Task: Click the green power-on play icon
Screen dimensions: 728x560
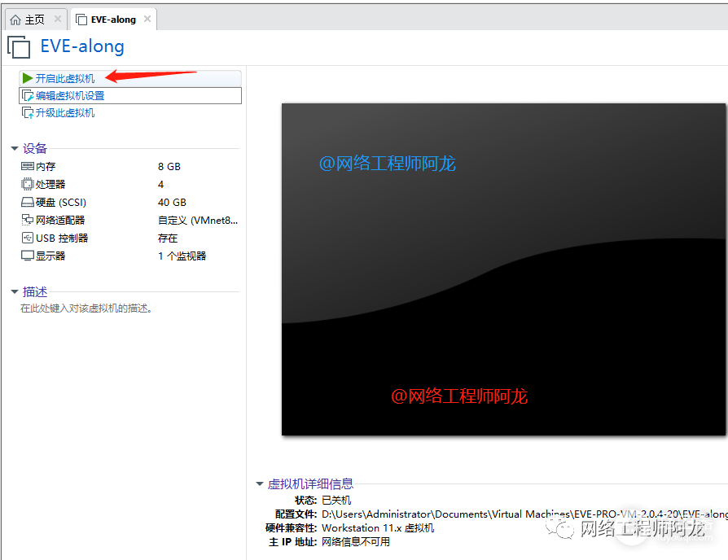Action: [28, 78]
